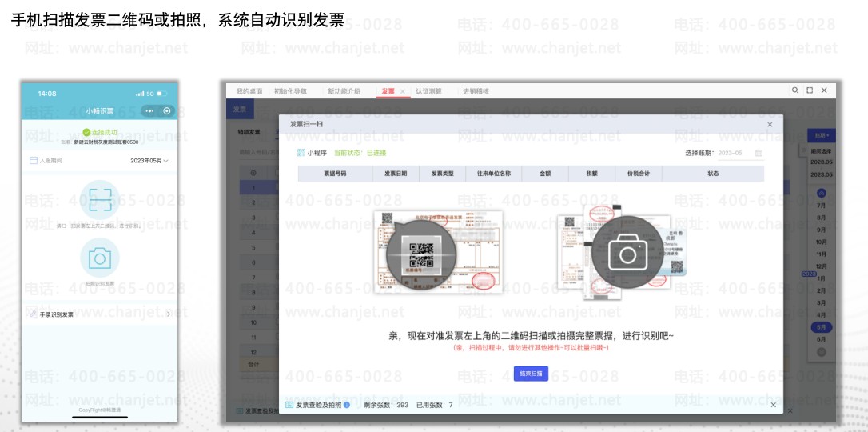Screen dimensions: 868x432
Task: Select 7月 in the period list
Action: click(822, 206)
